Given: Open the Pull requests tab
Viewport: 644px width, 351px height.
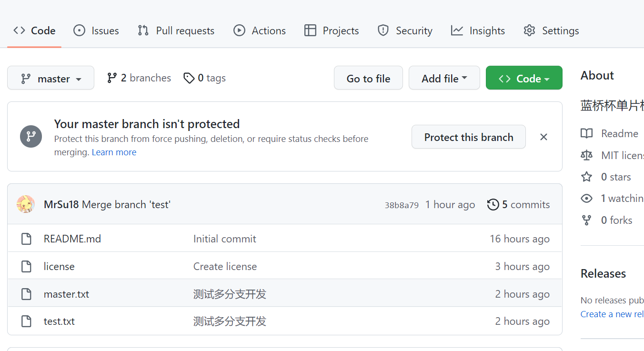Looking at the screenshot, I should point(176,30).
